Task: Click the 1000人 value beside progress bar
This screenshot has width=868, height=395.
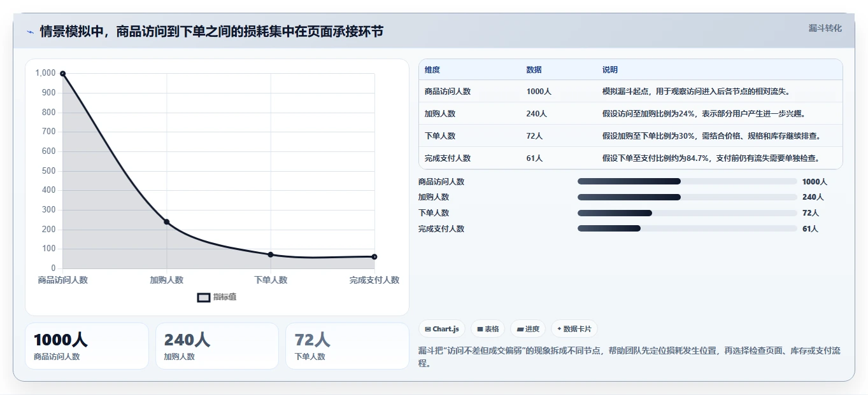Action: click(815, 182)
